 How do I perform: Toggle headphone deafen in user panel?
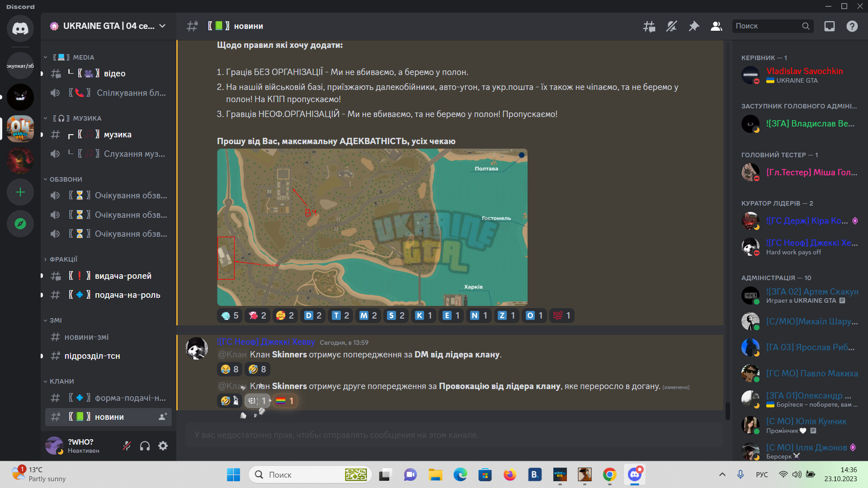pyautogui.click(x=145, y=446)
